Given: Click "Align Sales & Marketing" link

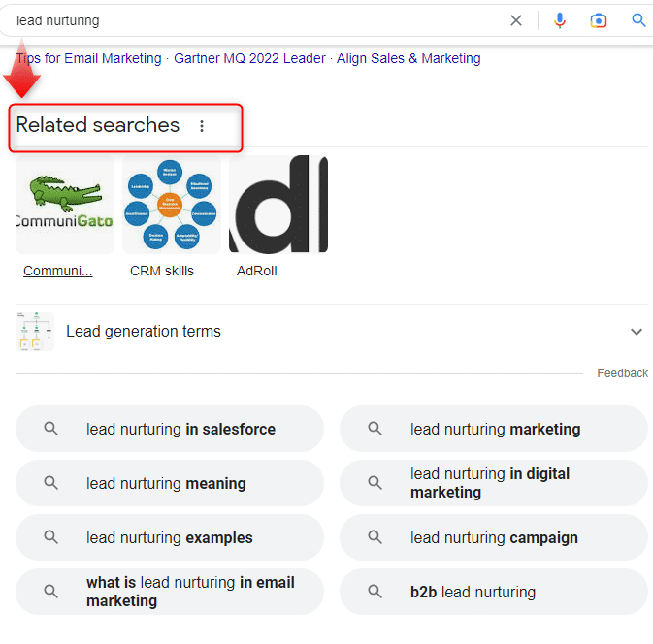Looking at the screenshot, I should coord(408,58).
